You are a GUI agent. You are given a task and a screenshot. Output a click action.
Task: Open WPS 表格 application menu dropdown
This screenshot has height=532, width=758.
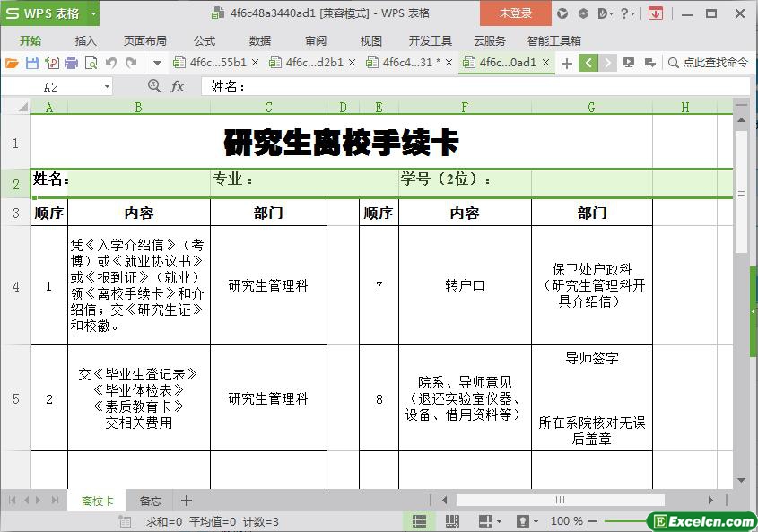click(93, 13)
